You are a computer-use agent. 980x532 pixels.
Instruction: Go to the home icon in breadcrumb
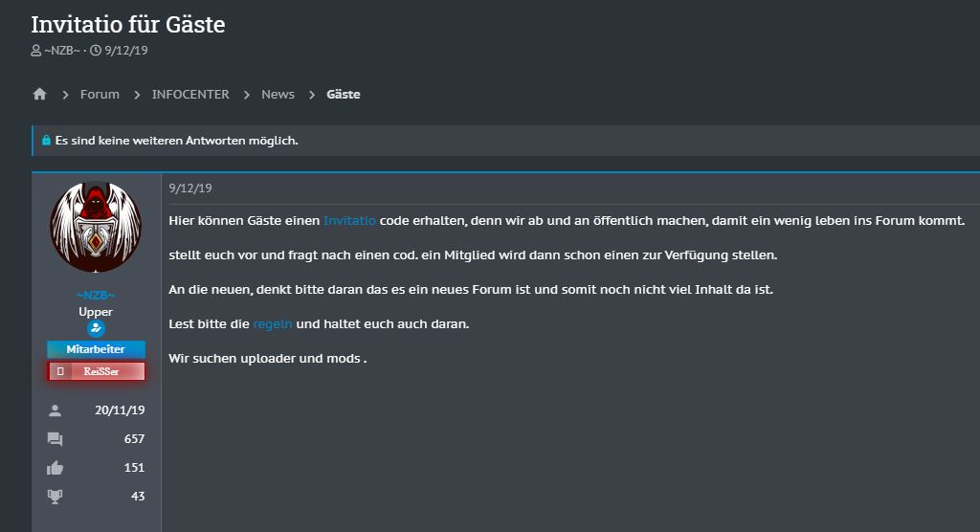pyautogui.click(x=39, y=95)
